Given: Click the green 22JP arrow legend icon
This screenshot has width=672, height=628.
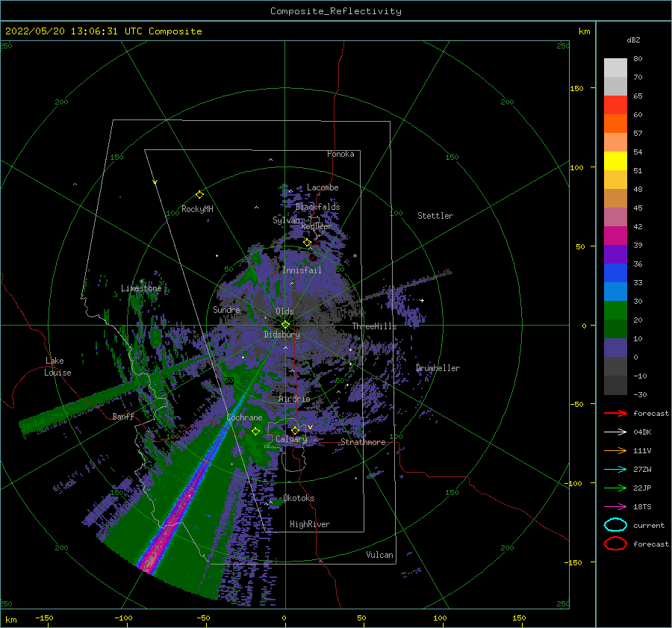Looking at the screenshot, I should coord(615,488).
